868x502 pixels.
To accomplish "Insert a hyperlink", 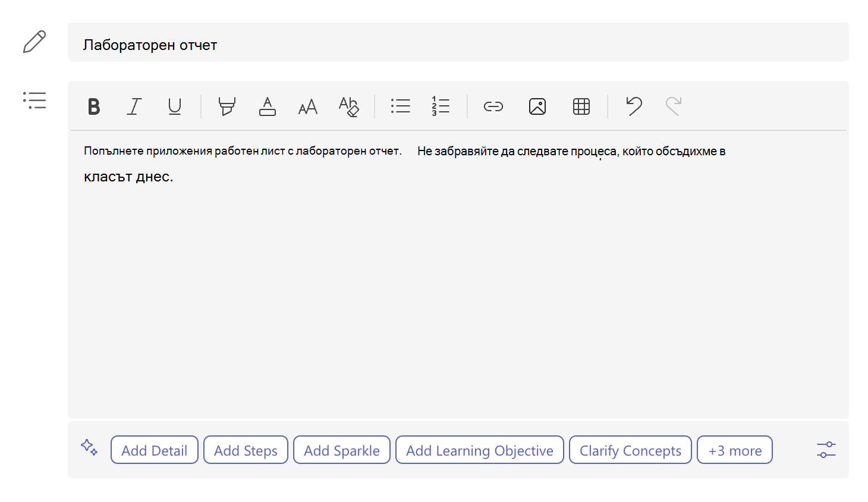I will point(493,106).
